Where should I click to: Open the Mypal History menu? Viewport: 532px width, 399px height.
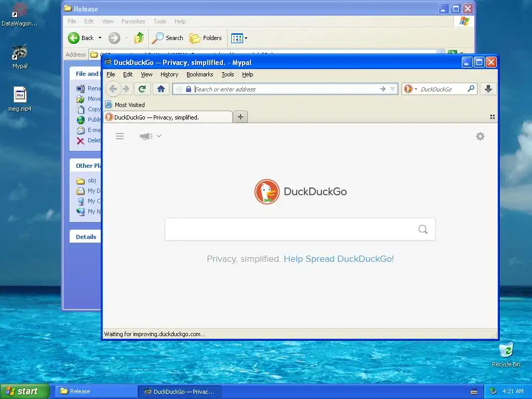coord(169,74)
